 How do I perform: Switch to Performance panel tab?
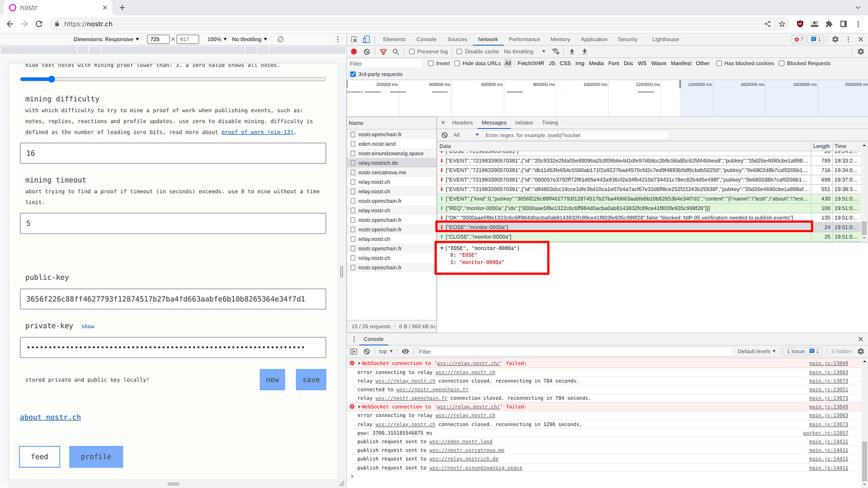coord(524,39)
